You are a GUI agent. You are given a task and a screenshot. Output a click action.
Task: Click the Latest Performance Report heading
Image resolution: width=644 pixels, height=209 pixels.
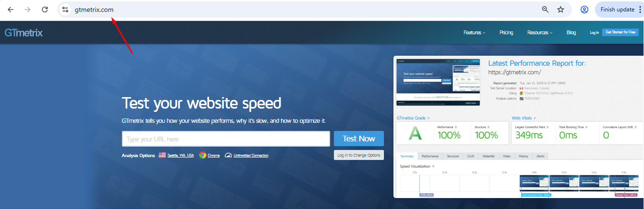(x=537, y=63)
